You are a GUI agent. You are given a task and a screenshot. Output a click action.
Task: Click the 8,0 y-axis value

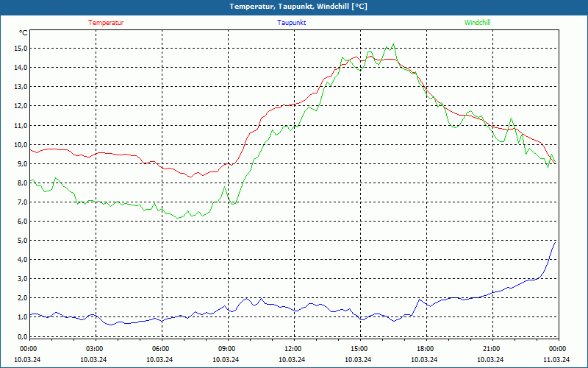[22, 183]
